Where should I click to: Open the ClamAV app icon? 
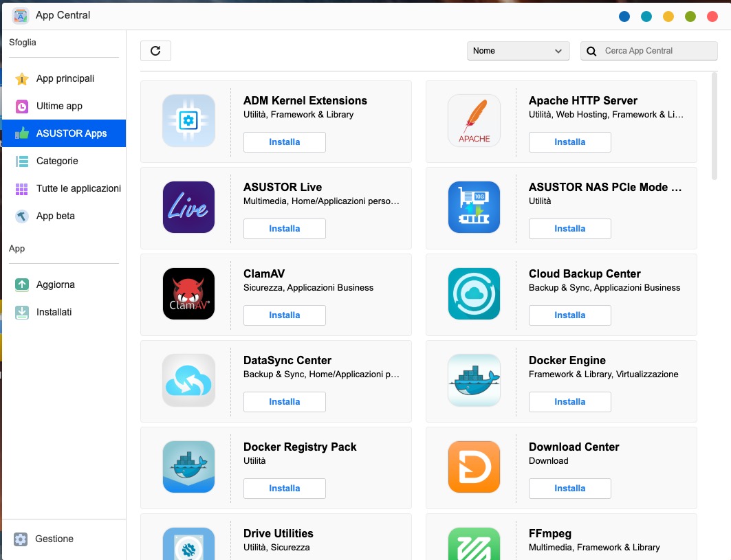click(x=189, y=294)
